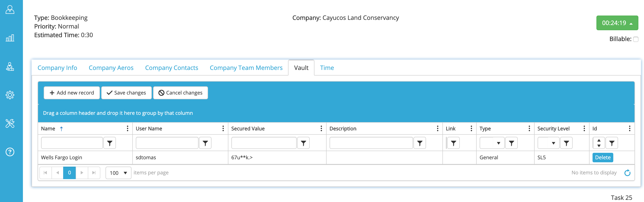Open the bar chart reports sidebar icon
This screenshot has width=644, height=202.
click(x=10, y=38)
